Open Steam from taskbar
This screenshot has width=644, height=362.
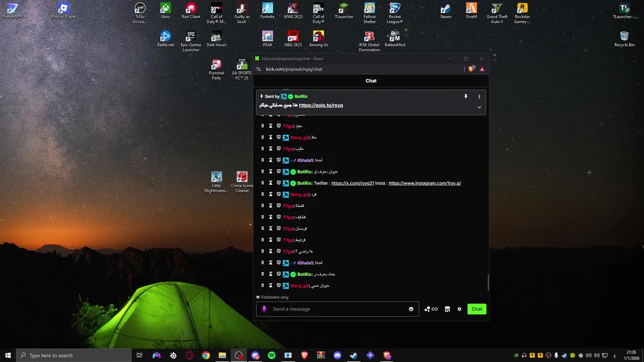point(354,355)
